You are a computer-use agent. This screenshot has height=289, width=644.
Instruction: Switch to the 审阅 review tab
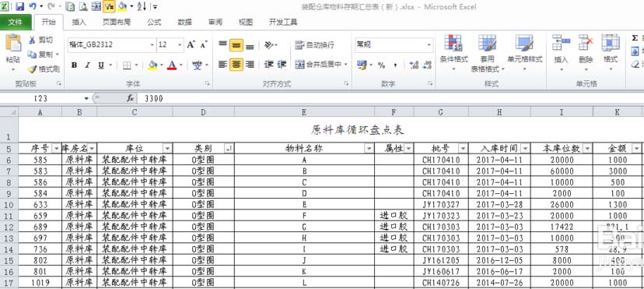[215, 22]
